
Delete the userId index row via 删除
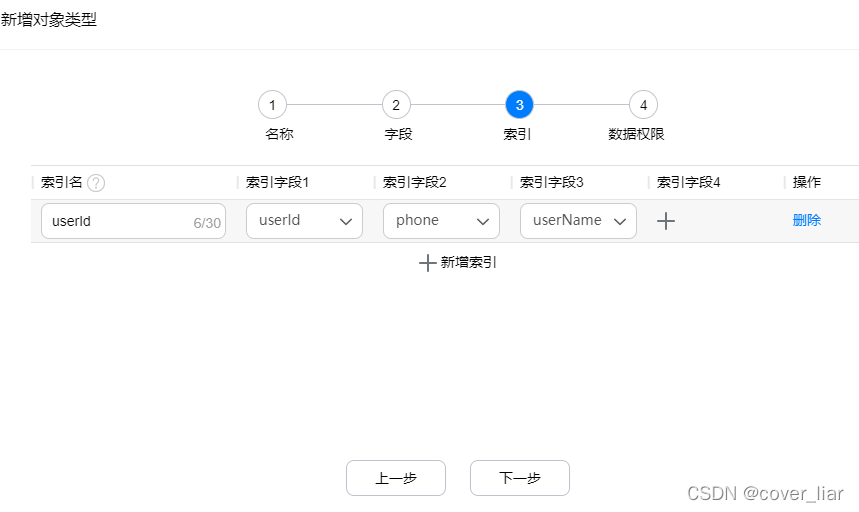(806, 220)
